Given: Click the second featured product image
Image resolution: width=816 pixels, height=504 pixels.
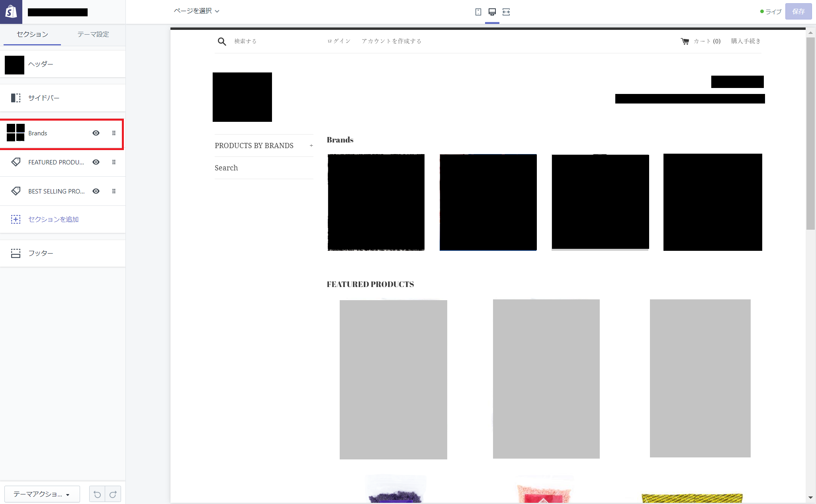Looking at the screenshot, I should 546,379.
